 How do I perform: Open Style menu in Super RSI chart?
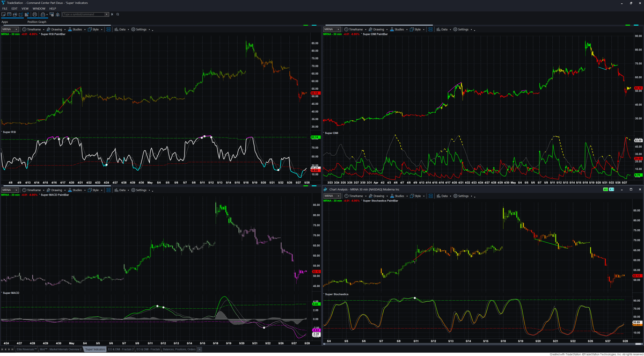pyautogui.click(x=94, y=30)
